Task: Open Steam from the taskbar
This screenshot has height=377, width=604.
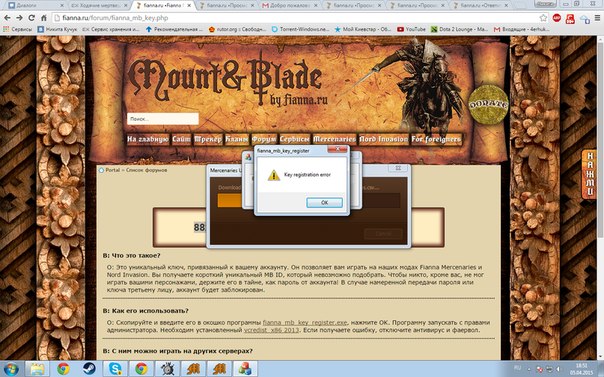Action: tap(89, 369)
